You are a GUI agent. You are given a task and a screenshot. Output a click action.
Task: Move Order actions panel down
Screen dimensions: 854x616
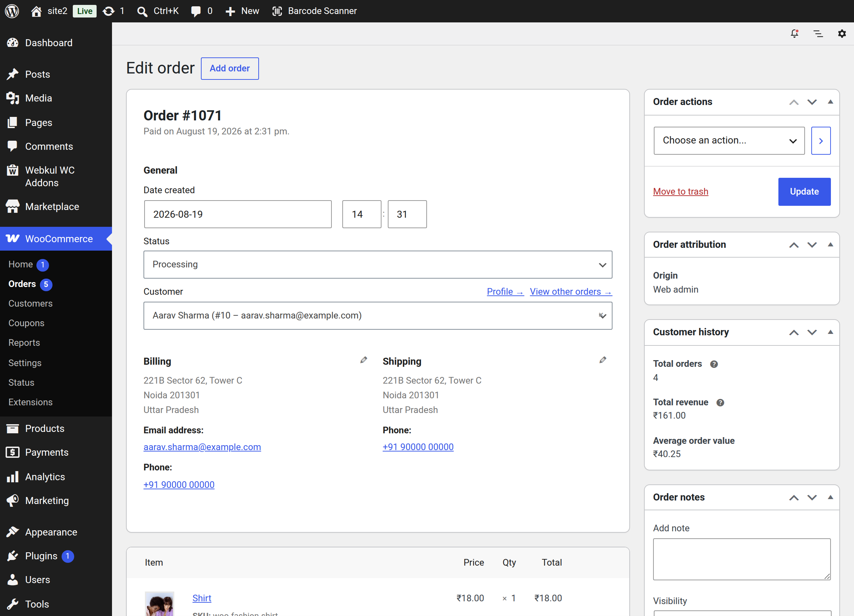812,102
